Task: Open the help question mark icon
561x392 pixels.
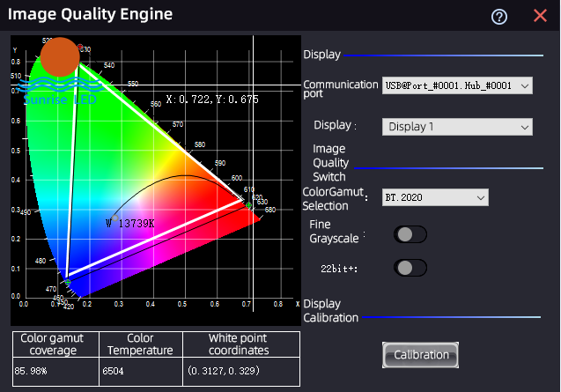Action: click(499, 17)
